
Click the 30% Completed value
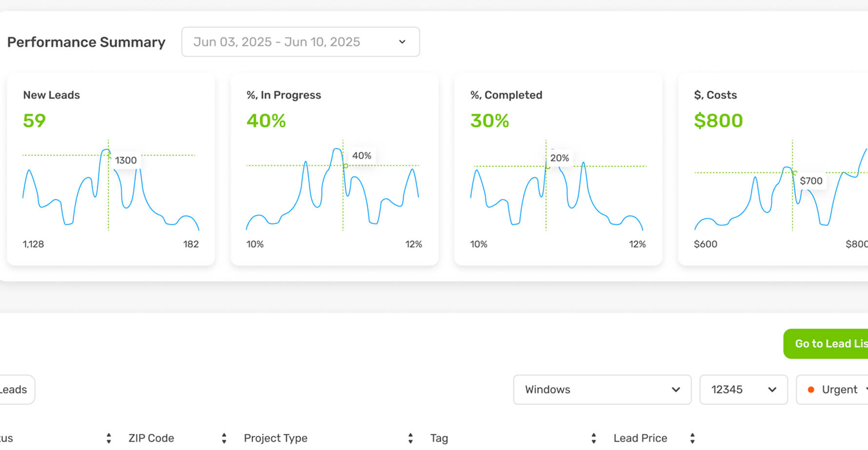tap(490, 121)
